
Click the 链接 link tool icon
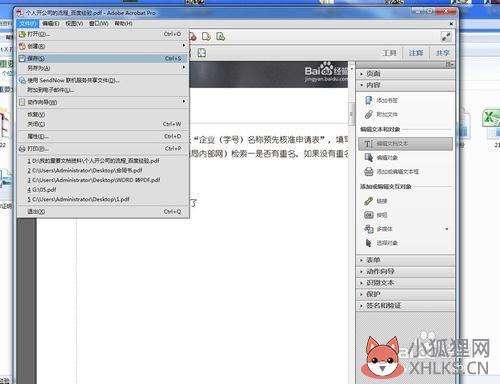click(x=368, y=201)
